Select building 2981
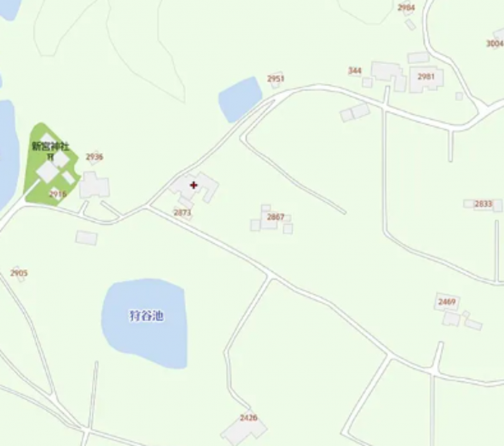The width and height of the screenshot is (504, 446). tap(426, 77)
